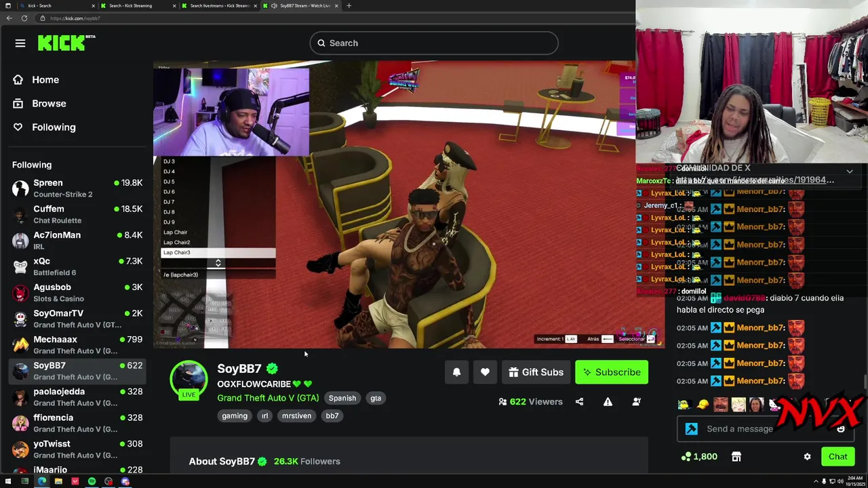
Task: Open Microsoft Edge from taskbar
Action: (x=41, y=482)
